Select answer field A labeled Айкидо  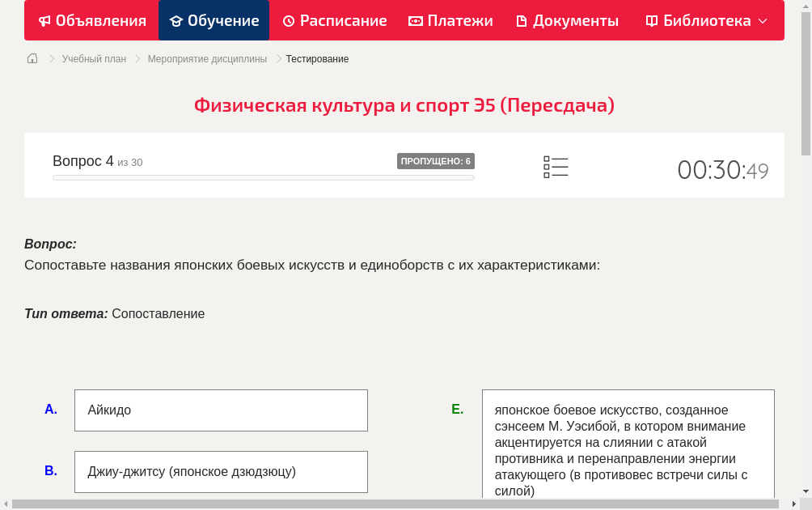[221, 410]
